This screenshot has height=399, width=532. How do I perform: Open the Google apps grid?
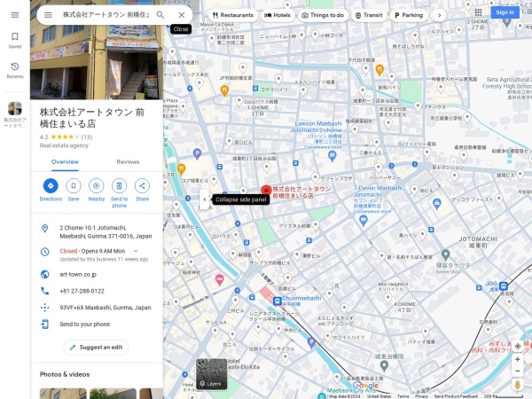pyautogui.click(x=479, y=12)
